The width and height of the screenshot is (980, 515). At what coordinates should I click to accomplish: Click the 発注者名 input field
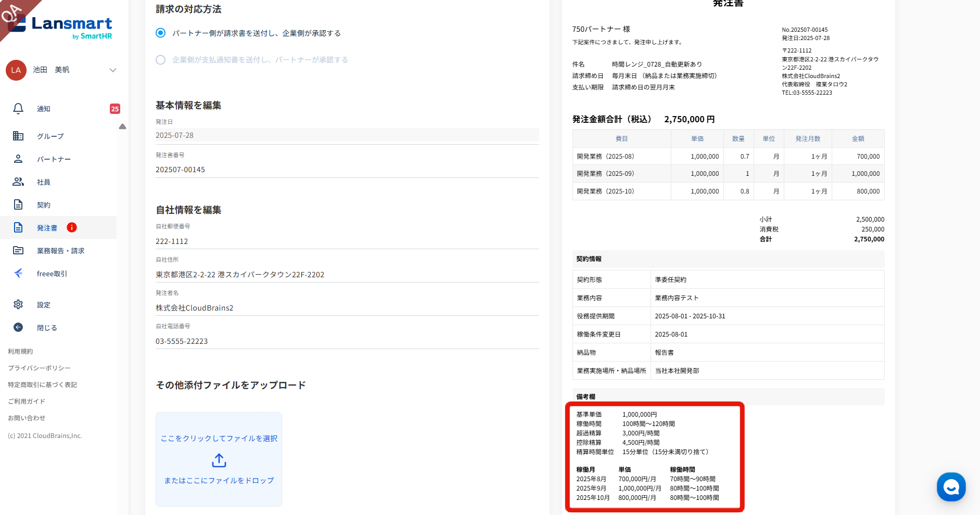point(347,308)
